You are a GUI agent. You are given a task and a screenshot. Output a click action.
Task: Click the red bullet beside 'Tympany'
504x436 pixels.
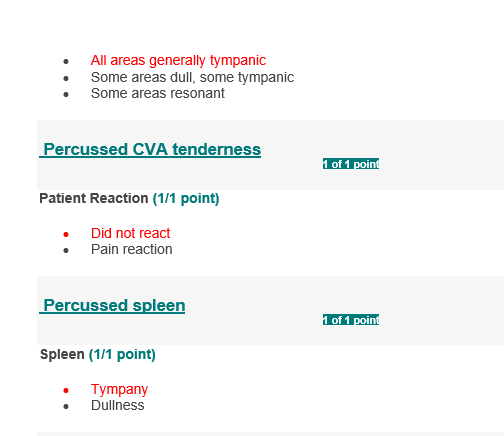(66, 390)
